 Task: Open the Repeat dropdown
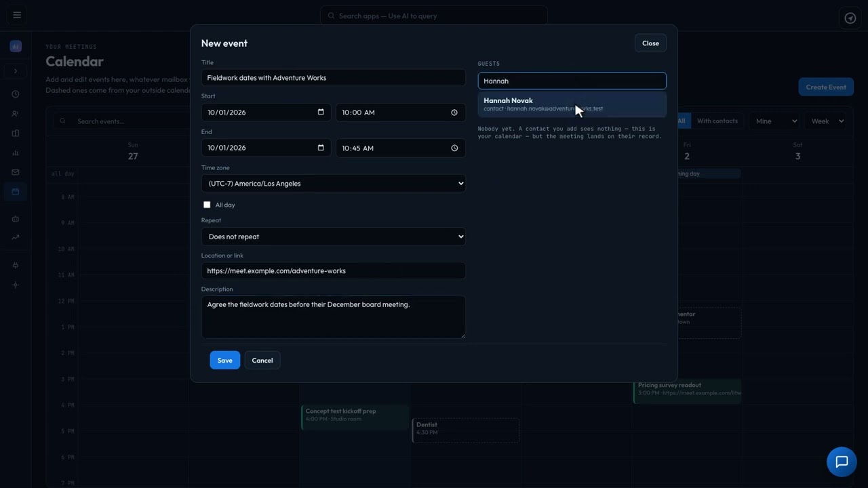pyautogui.click(x=334, y=237)
